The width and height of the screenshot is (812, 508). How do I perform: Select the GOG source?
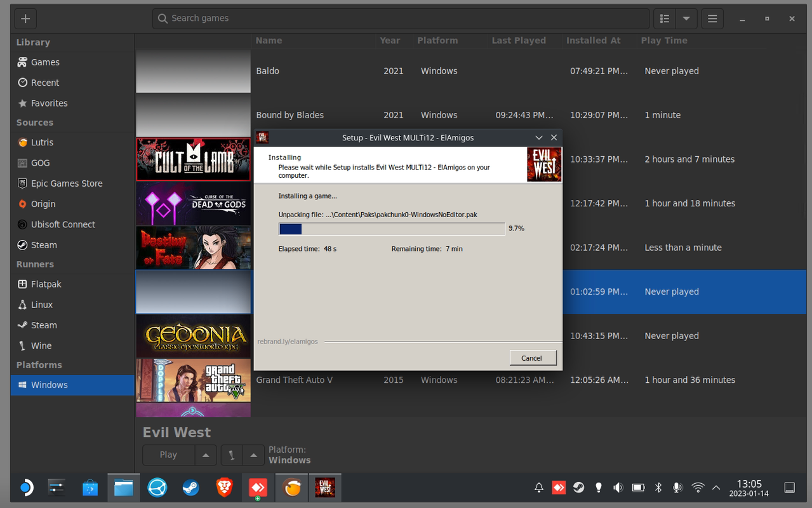(x=72, y=163)
